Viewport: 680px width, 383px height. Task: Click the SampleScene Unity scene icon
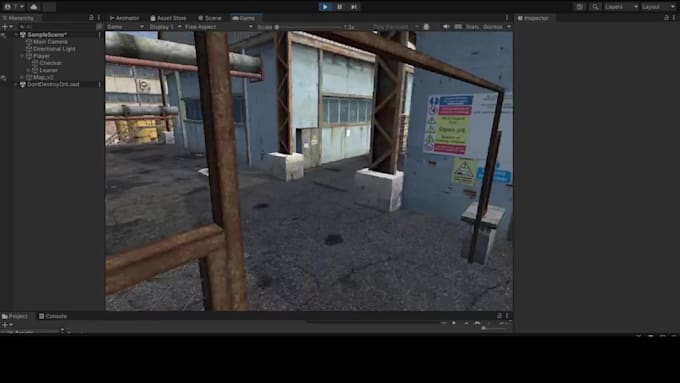click(x=23, y=35)
